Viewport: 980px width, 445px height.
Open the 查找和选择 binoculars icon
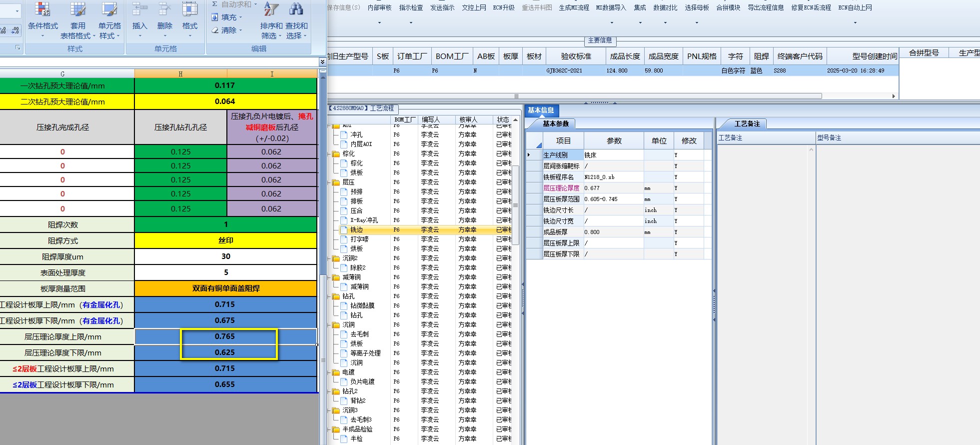[296, 9]
